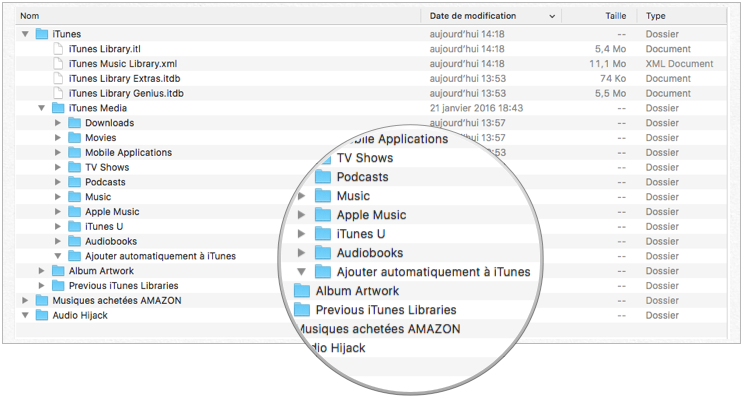Screen dimensions: 743x399
Task: Select the iTunes Music Library.xml file name
Action: coord(123,63)
